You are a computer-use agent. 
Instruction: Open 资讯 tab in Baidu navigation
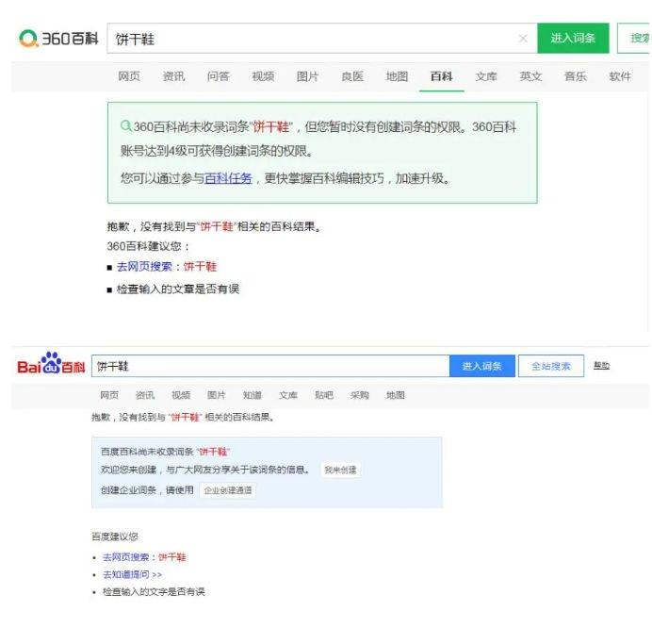click(x=145, y=395)
